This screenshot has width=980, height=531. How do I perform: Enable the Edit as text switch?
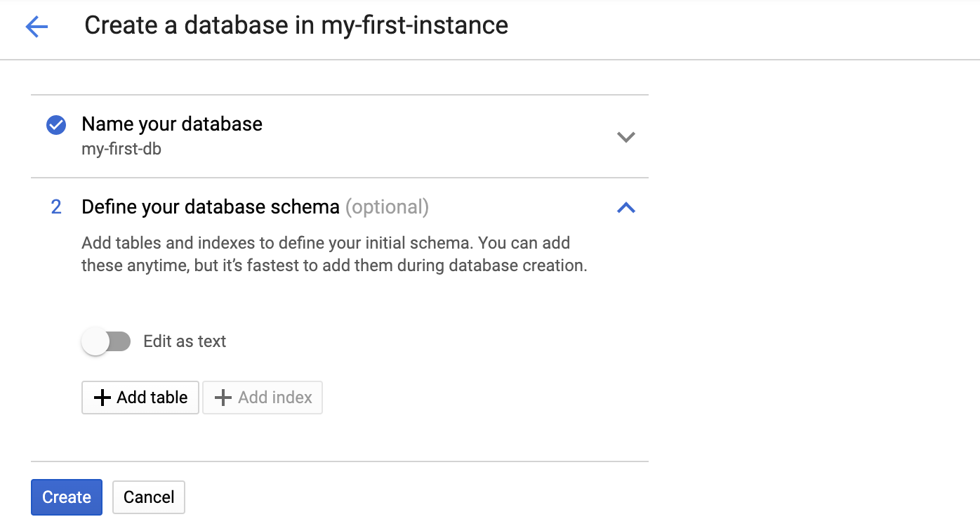coord(106,342)
